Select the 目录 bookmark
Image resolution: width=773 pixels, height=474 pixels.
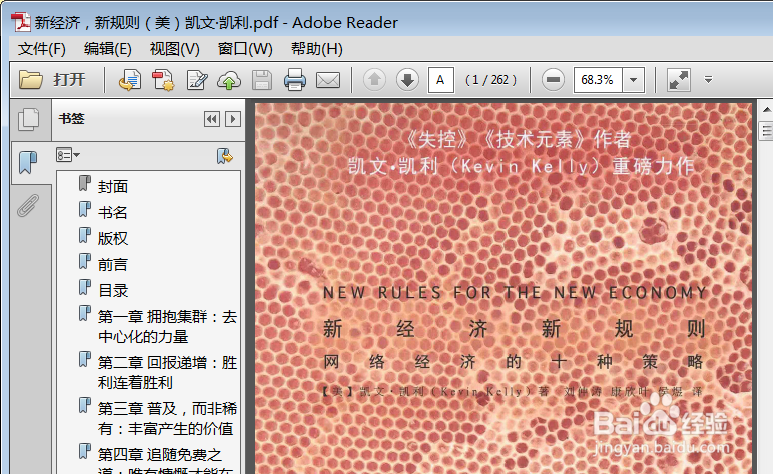[x=113, y=291]
